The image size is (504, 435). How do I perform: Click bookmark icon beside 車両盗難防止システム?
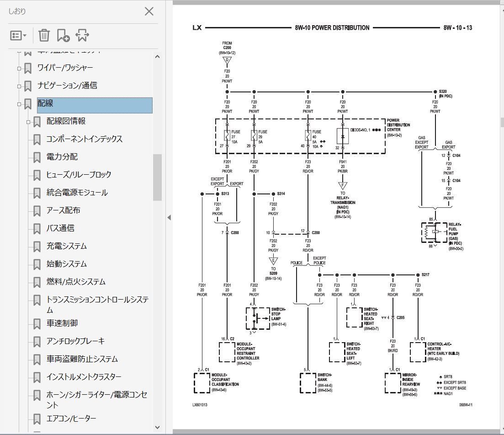(37, 360)
